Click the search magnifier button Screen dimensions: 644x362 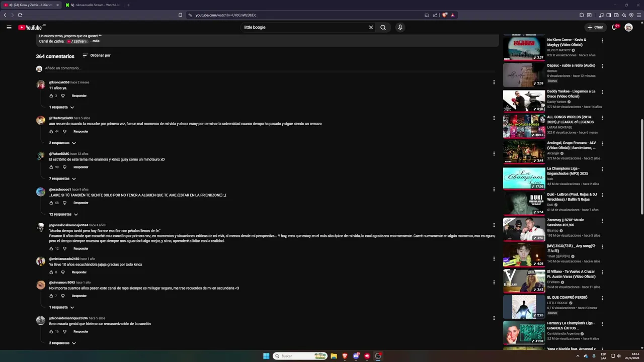point(383,27)
